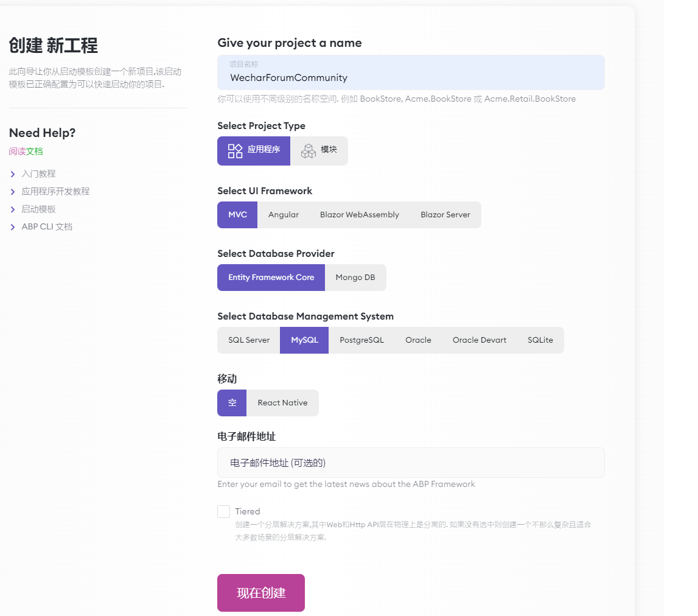This screenshot has height=616, width=698.
Task: Choose PostgreSQL database management system
Action: click(361, 340)
